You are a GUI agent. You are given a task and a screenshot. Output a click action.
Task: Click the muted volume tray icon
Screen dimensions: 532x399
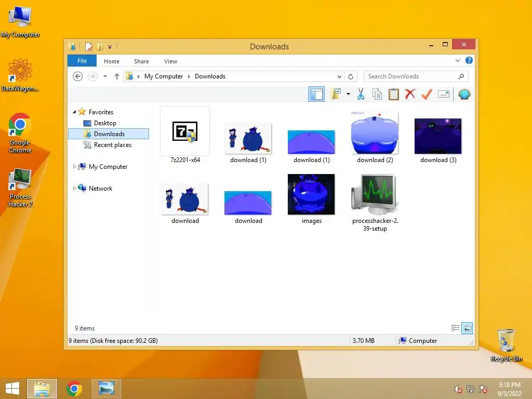click(458, 389)
